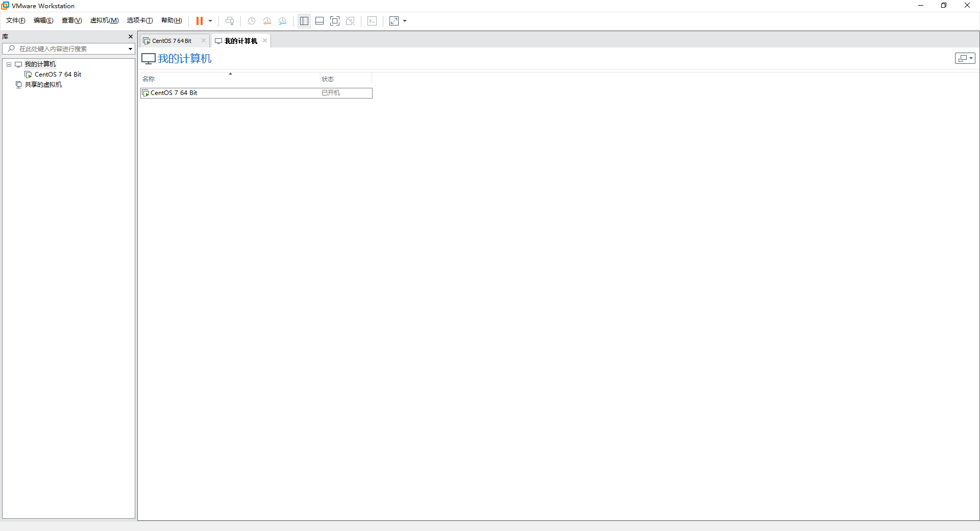The width and height of the screenshot is (980, 531).
Task: Switch to the CentOS 7 64 Bit tab
Action: pos(171,41)
